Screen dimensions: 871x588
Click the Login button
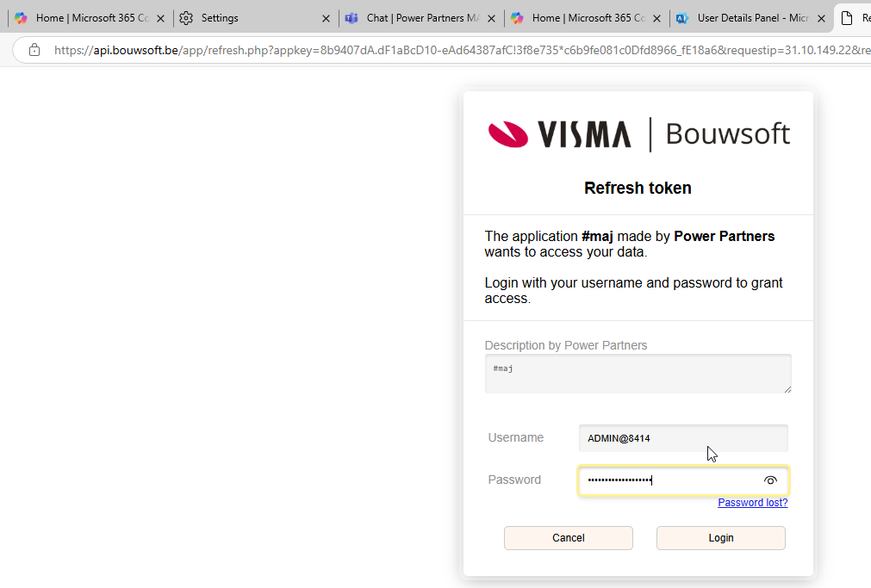tap(720, 538)
